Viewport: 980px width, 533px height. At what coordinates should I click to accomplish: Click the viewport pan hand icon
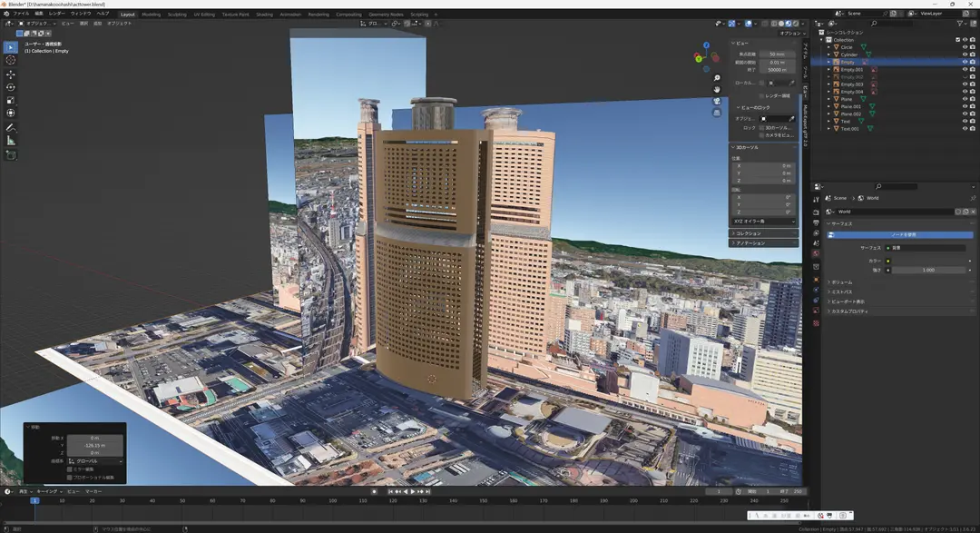[717, 90]
